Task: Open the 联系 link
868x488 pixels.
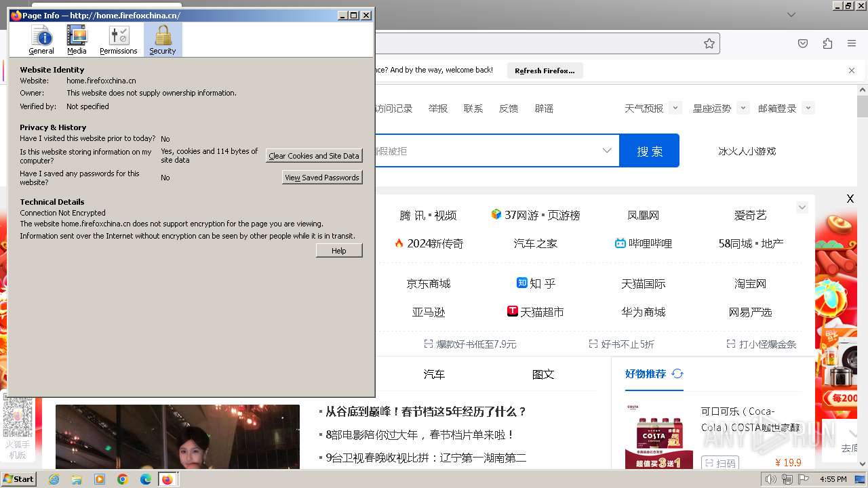Action: 473,108
